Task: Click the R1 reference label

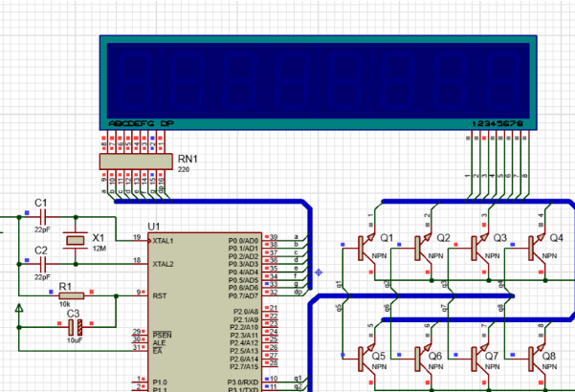Action: point(65,286)
